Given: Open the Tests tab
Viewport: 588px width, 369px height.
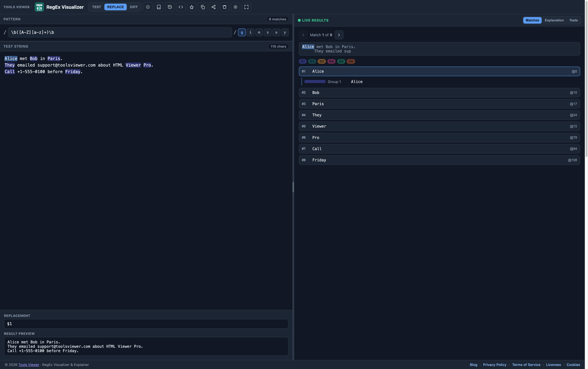Looking at the screenshot, I should click(573, 20).
